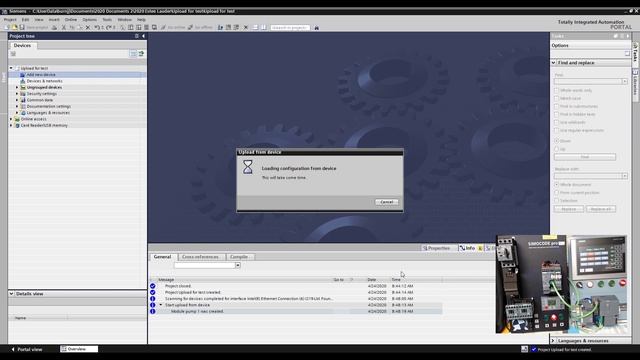640x360 pixels.
Task: Expand Ungrouped devices node
Action: click(x=17, y=87)
